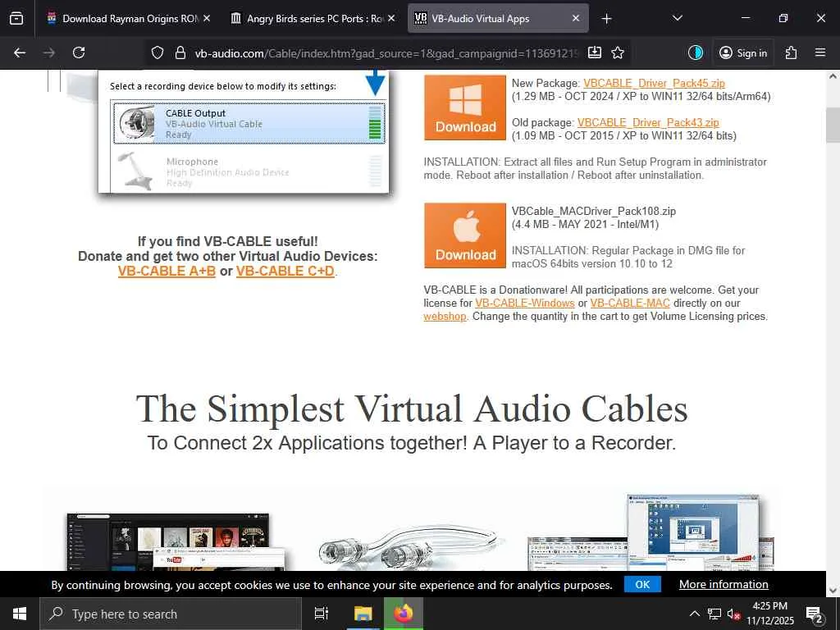
Task: Open the Windows Start menu
Action: point(20,614)
